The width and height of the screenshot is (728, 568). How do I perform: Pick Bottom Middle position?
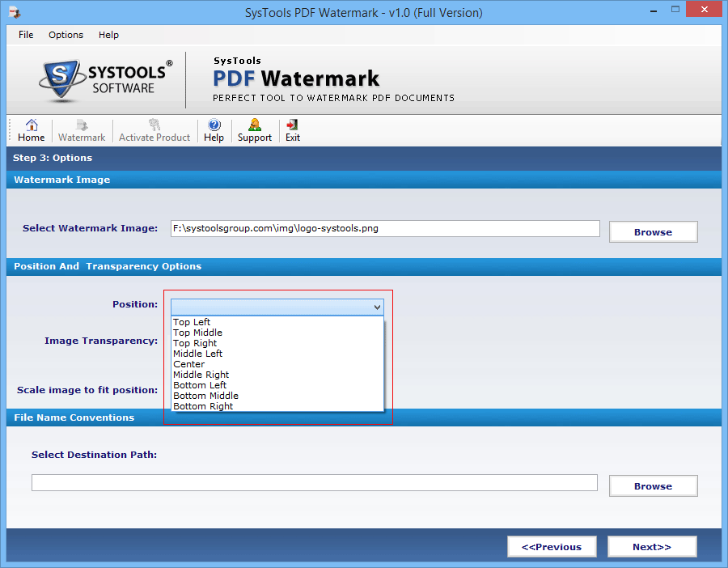click(x=277, y=396)
